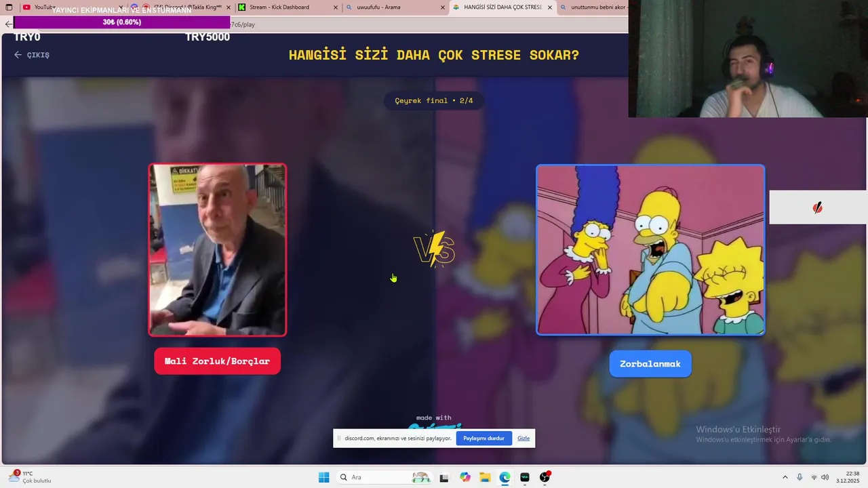868x488 pixels.
Task: Close the HANGİSİ SİZİ DAHA ÇOK STRESE tab
Action: [x=549, y=7]
